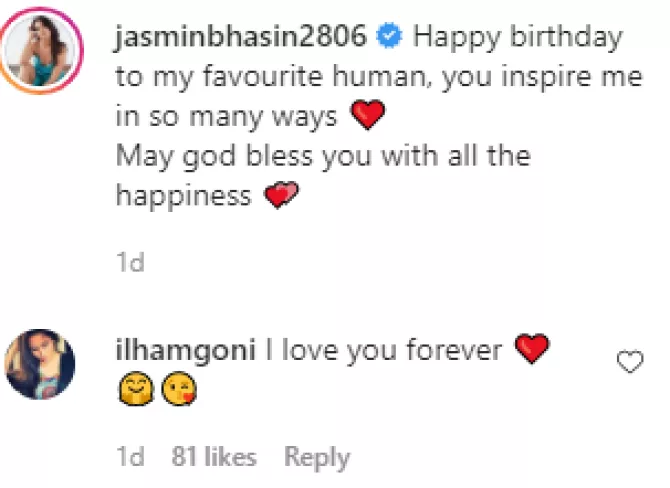Click the 'May god bless you' text line
This screenshot has width=670, height=488.
click(323, 156)
